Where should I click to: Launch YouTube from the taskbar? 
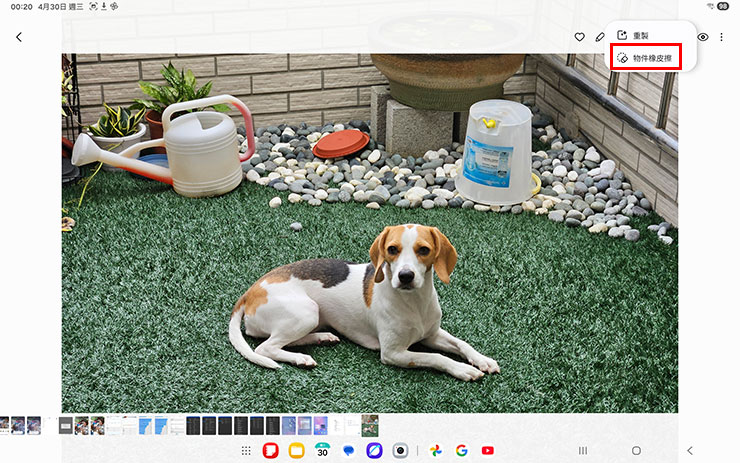(488, 451)
